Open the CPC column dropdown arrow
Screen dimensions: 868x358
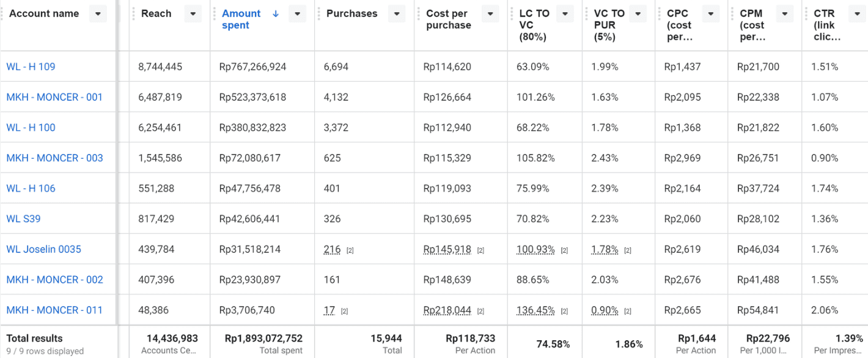point(711,13)
